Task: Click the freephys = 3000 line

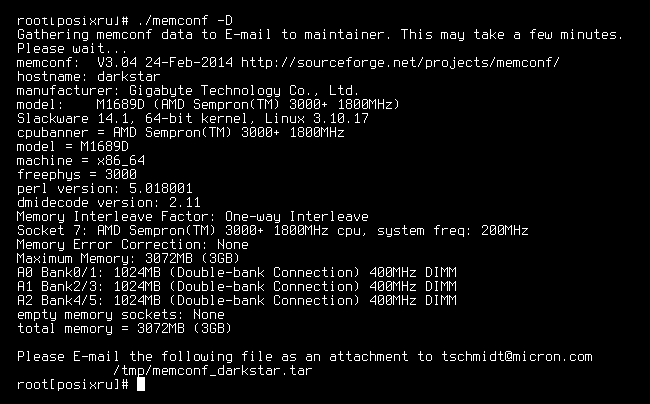Action: pos(77,174)
